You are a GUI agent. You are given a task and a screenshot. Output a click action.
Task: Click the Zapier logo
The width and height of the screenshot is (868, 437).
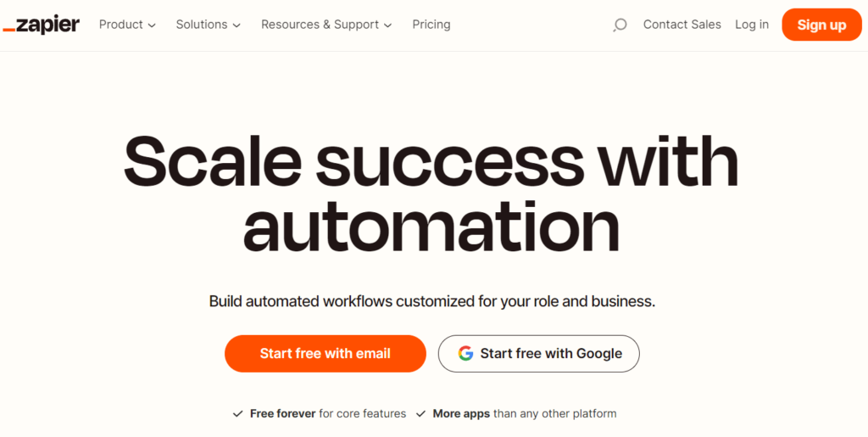point(41,25)
